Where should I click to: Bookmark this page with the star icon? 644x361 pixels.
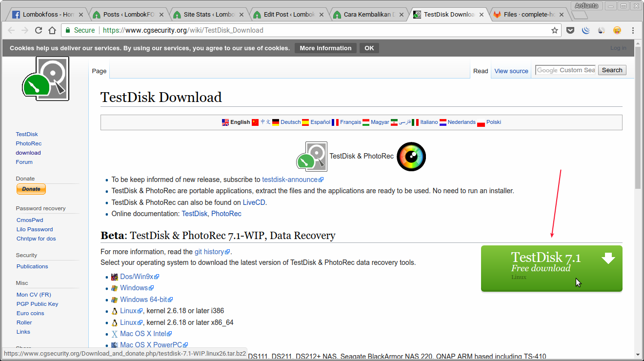555,30
